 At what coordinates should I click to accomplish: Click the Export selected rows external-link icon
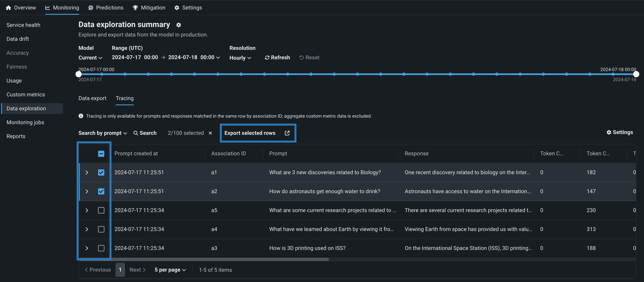tap(287, 133)
